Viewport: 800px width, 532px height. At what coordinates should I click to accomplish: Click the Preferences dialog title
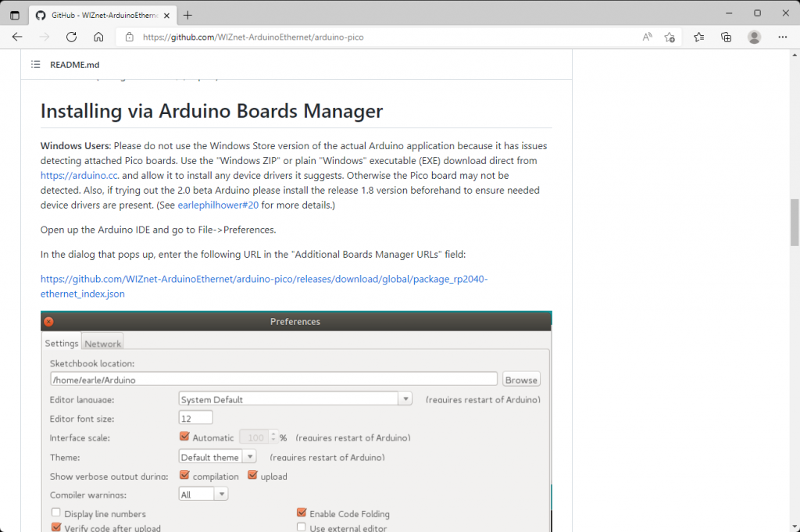[x=295, y=321]
